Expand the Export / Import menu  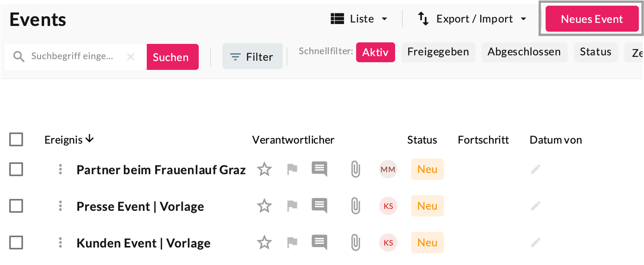[x=472, y=19]
